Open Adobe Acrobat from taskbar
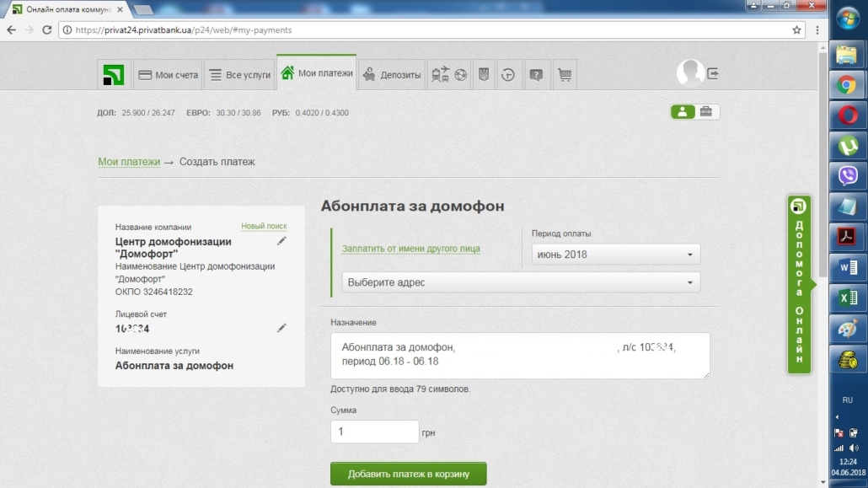Viewport: 868px width, 488px height. coord(847,237)
